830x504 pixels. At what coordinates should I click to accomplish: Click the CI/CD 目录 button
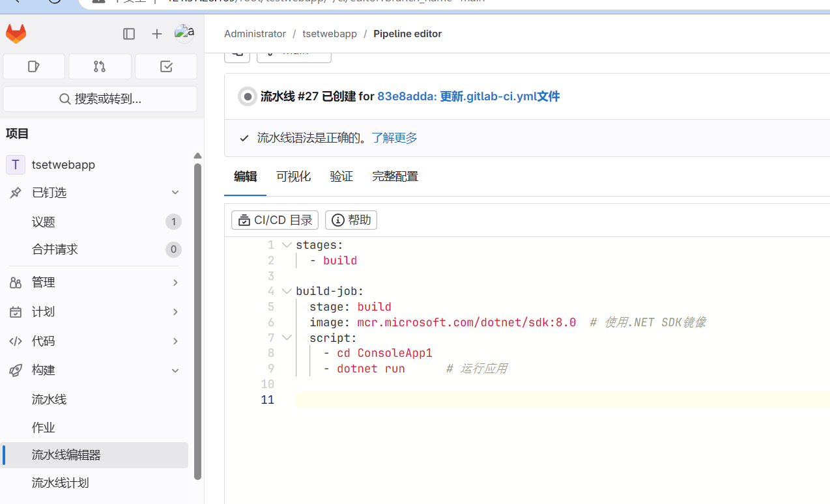pos(275,220)
